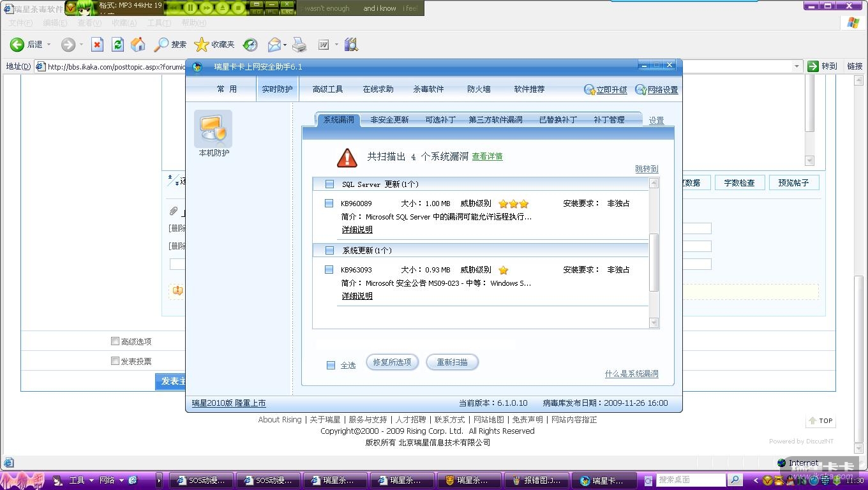
Task: Open the 本机防护 local protection icon
Action: click(x=213, y=129)
